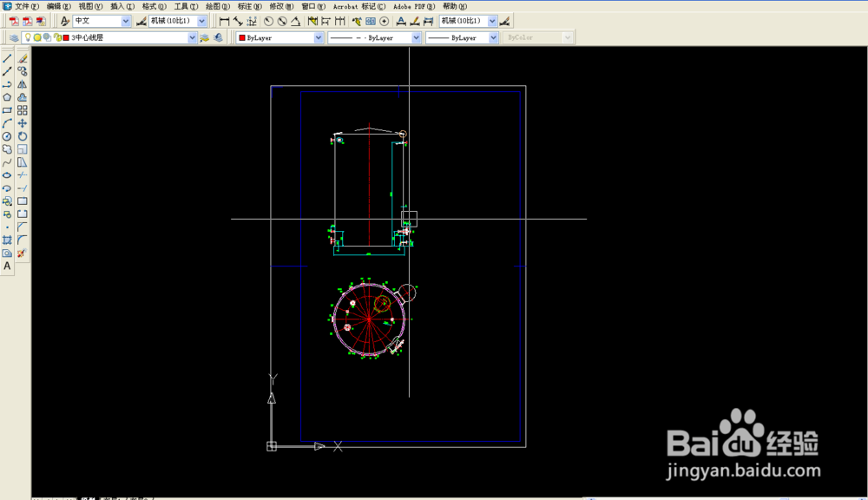
Task: Open the ByLayer color control dropdown
Action: point(319,37)
